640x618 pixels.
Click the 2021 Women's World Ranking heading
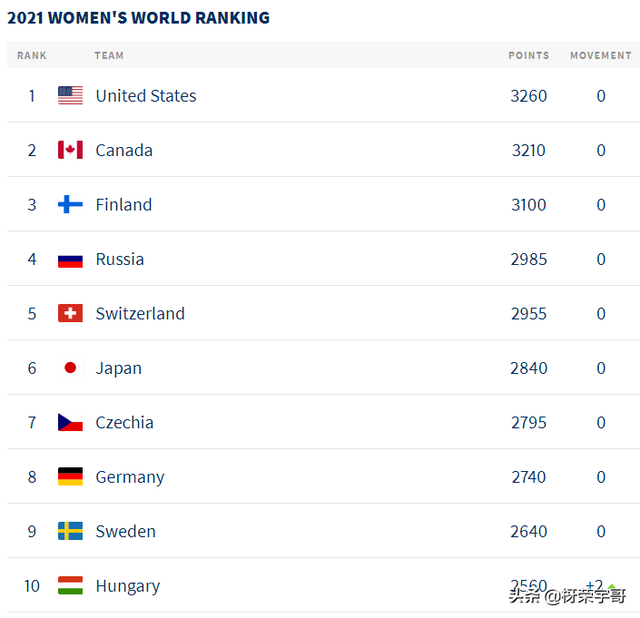click(x=138, y=18)
